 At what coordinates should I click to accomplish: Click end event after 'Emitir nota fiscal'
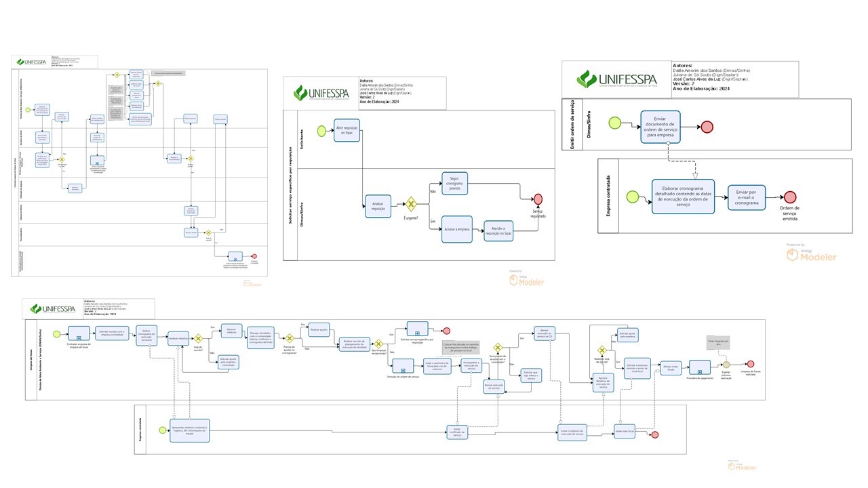click(x=654, y=434)
